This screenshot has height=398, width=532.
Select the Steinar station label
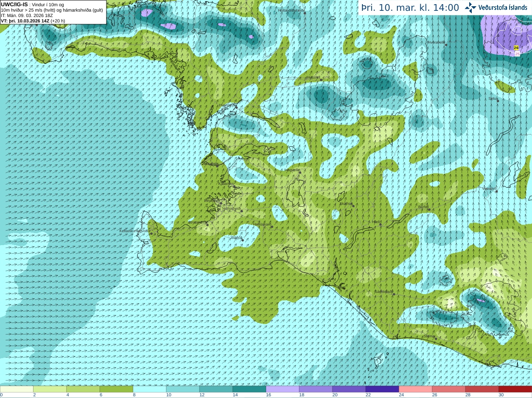429,336
